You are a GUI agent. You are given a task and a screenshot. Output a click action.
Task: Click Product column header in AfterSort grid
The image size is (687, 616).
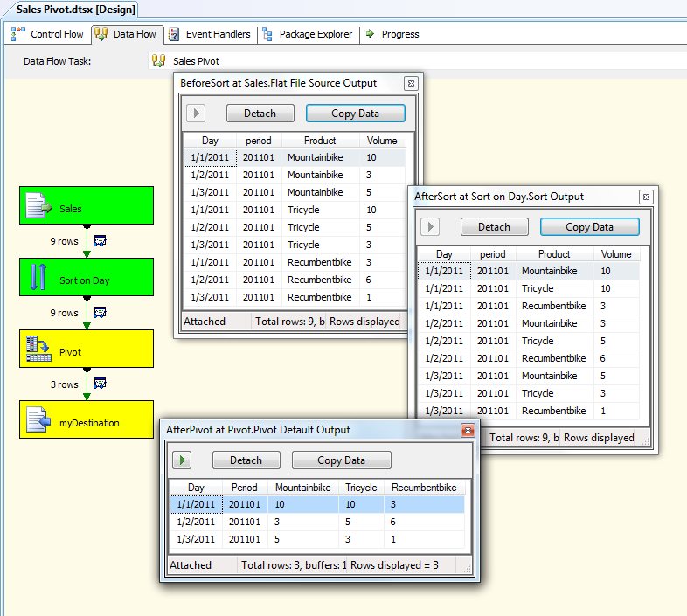[554, 254]
